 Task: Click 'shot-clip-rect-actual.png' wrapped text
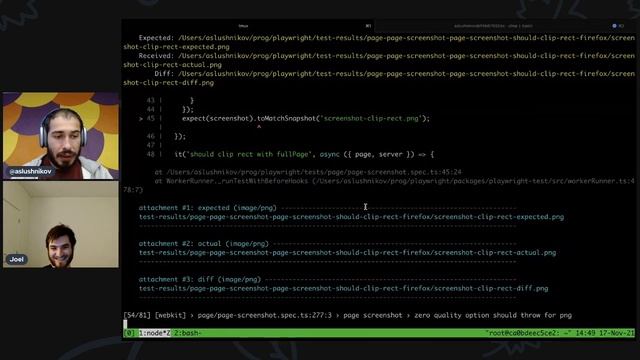pos(172,64)
